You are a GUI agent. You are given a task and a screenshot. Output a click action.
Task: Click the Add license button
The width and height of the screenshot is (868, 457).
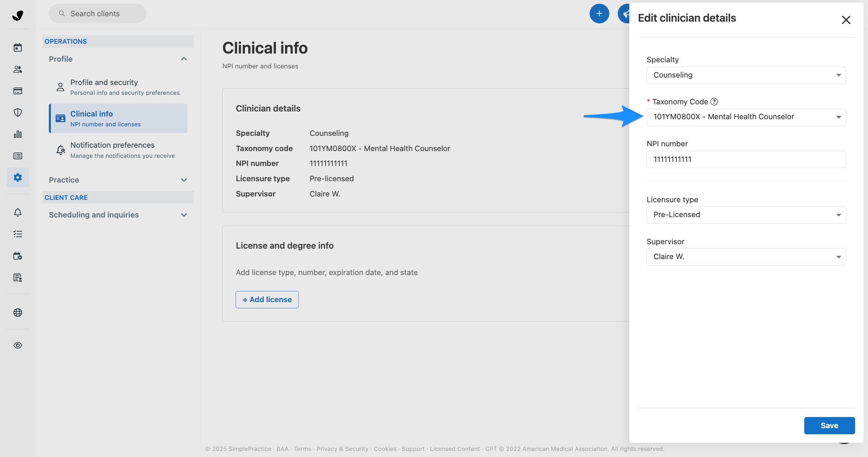click(x=267, y=299)
